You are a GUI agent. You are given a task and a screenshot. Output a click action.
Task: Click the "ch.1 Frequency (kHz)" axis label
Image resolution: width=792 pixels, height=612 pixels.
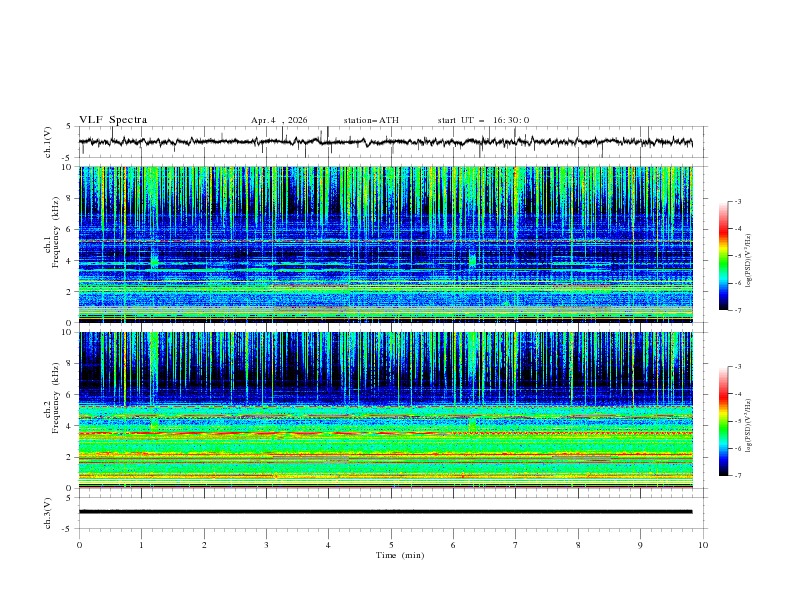tap(51, 233)
